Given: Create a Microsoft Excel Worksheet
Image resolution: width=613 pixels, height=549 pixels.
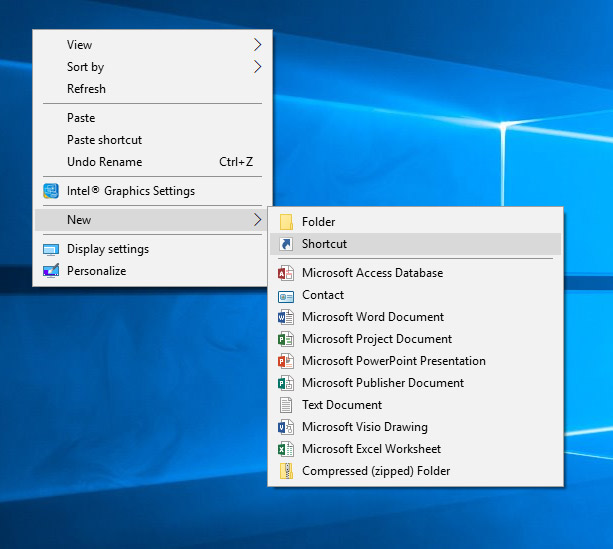Looking at the screenshot, I should coord(416,449).
